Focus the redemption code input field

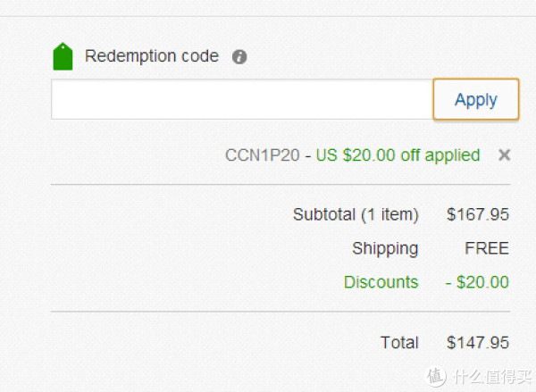click(x=242, y=99)
